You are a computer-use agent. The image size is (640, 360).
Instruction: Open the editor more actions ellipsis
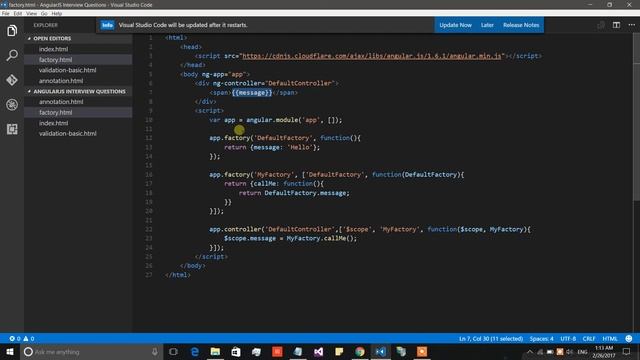click(x=631, y=25)
